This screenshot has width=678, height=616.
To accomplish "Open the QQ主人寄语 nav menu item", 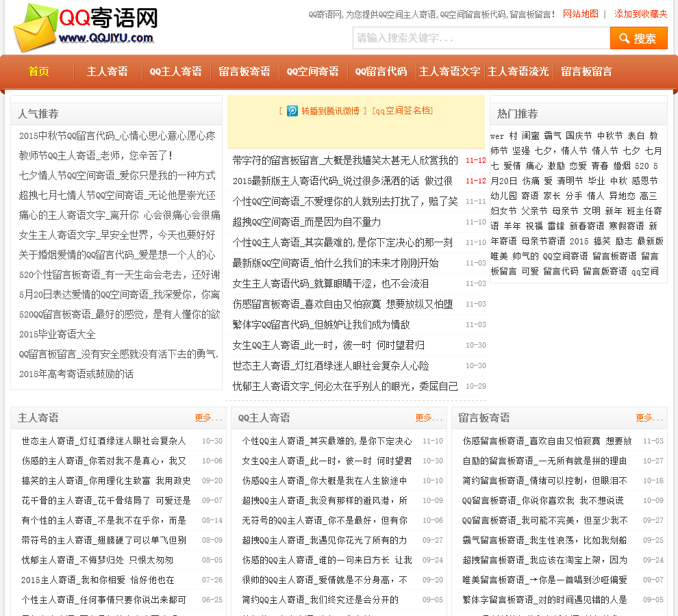I will click(175, 71).
